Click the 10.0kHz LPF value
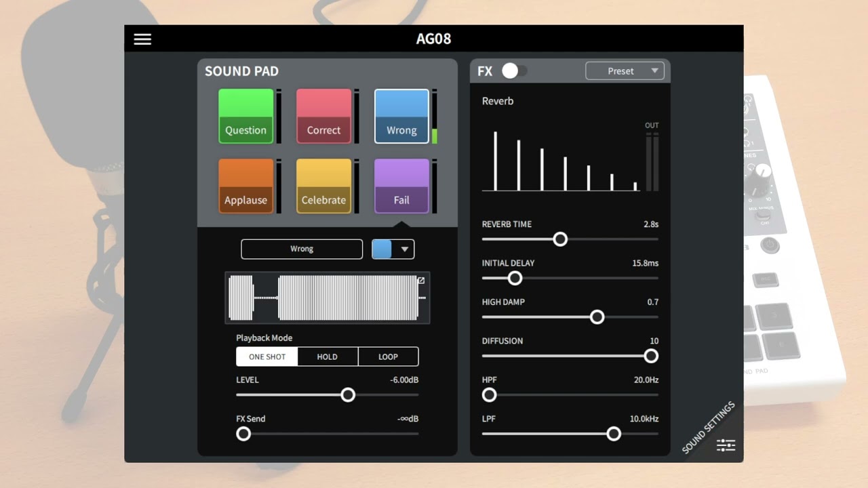The image size is (868, 488). pos(644,419)
